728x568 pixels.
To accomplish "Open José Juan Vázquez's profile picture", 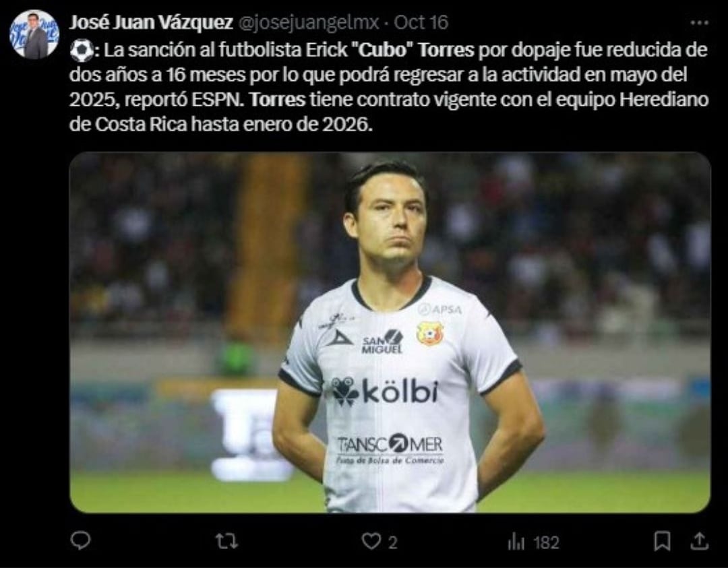I will pos(34,34).
